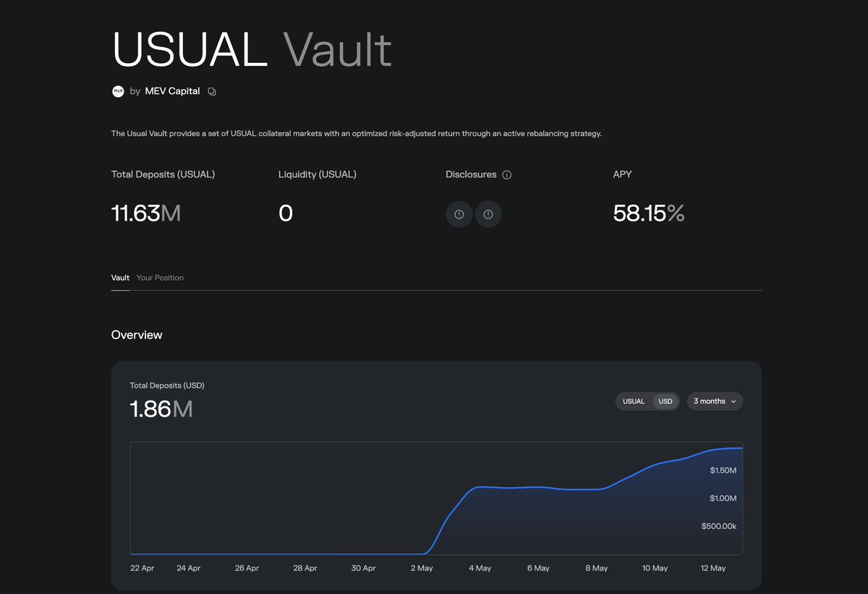Click the 1.86M chart deposits value
The height and width of the screenshot is (594, 868).
(x=161, y=409)
